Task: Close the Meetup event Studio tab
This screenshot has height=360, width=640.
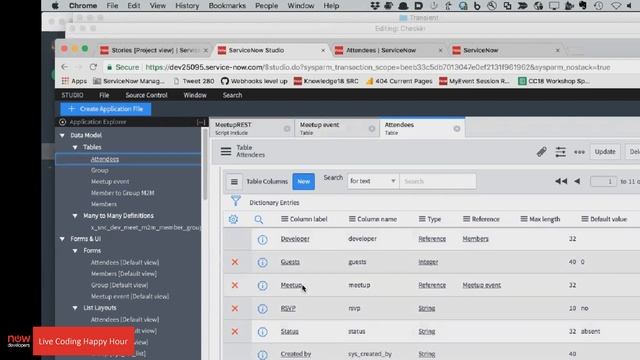Action: pyautogui.click(x=372, y=129)
